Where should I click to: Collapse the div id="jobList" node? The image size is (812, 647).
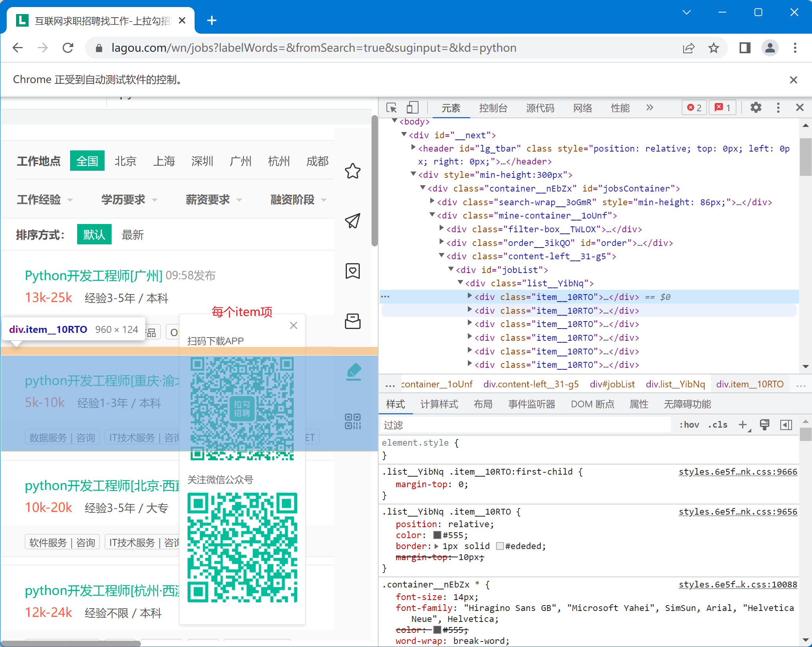(451, 269)
